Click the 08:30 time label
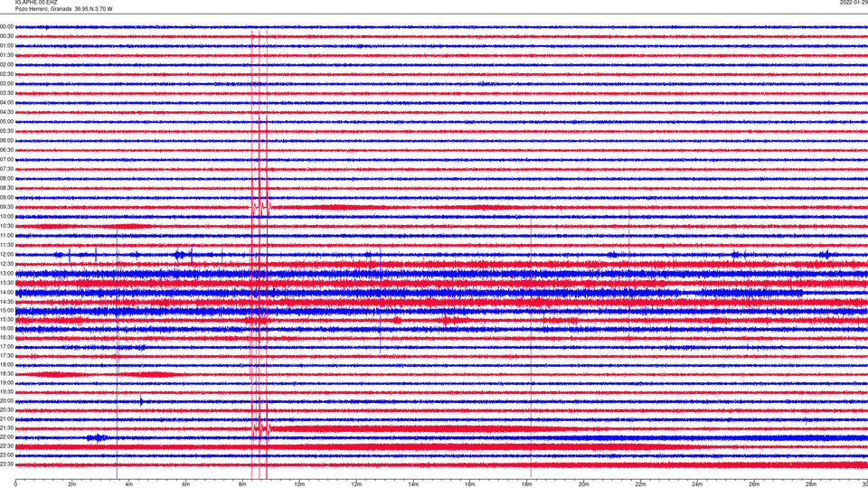Viewport: 868px width, 488px height. [x=7, y=188]
